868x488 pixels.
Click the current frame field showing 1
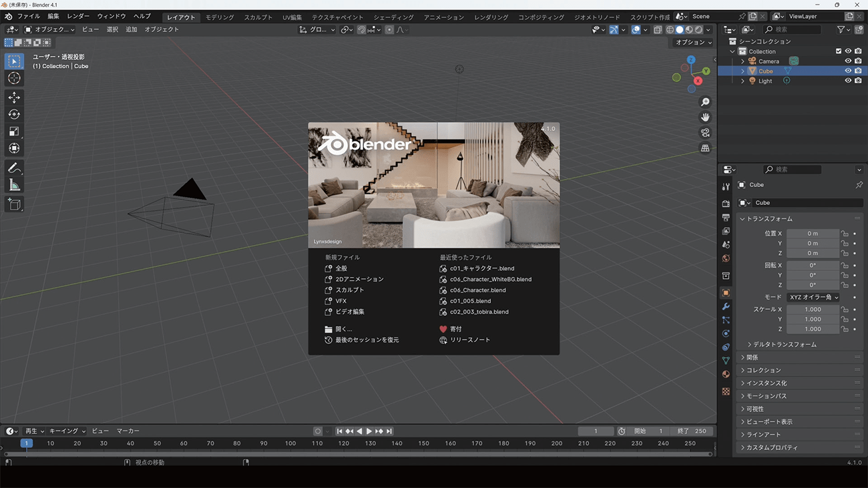point(596,431)
